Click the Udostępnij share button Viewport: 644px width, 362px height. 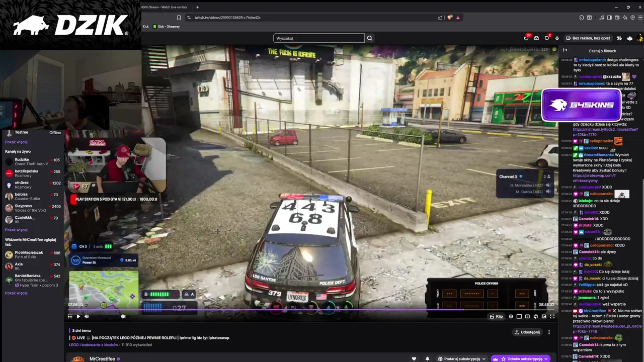pyautogui.click(x=527, y=332)
